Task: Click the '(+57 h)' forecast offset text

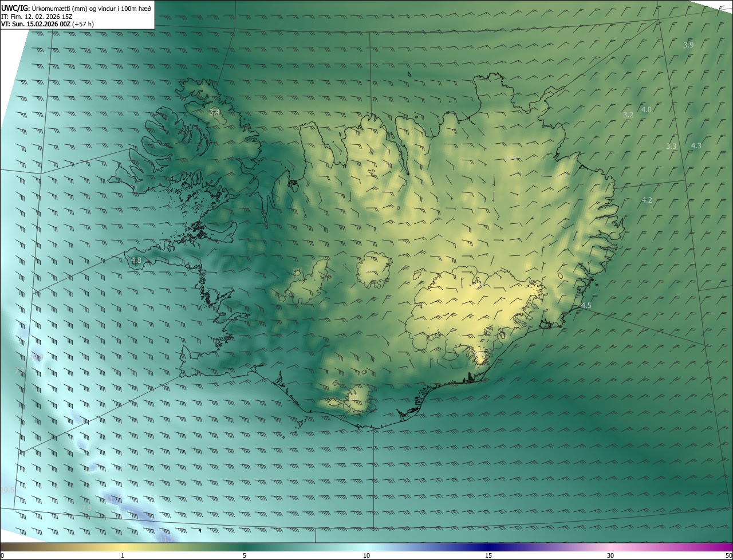Action: pyautogui.click(x=83, y=24)
